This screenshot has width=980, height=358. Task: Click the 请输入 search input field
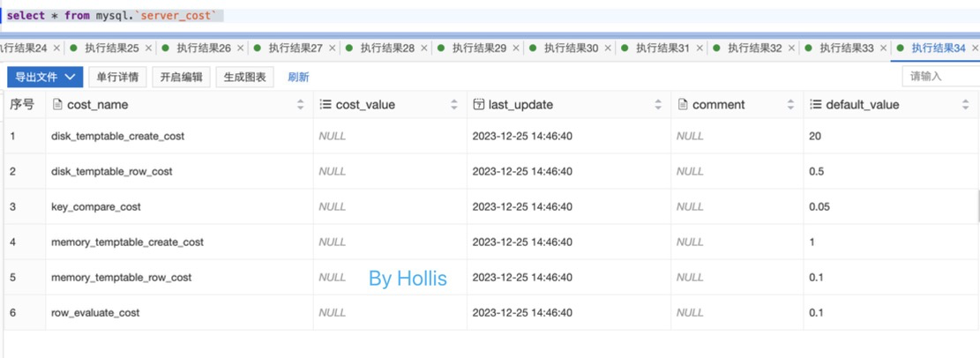tap(940, 77)
